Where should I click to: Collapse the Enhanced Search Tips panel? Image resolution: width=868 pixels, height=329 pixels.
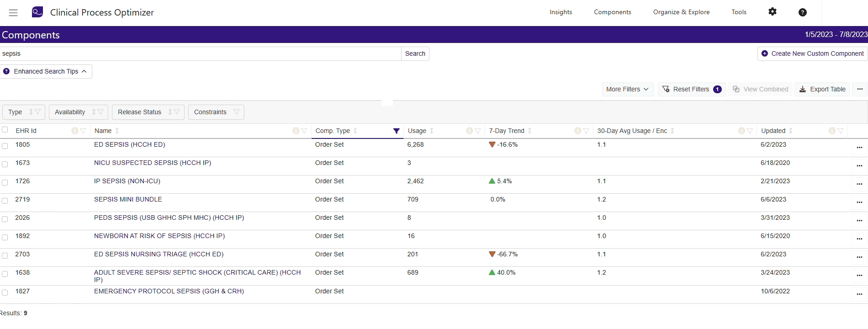pyautogui.click(x=46, y=71)
